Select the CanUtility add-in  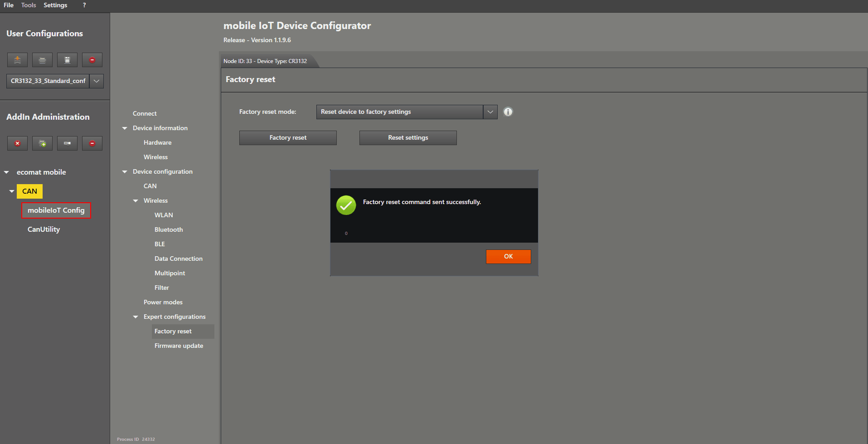click(44, 229)
